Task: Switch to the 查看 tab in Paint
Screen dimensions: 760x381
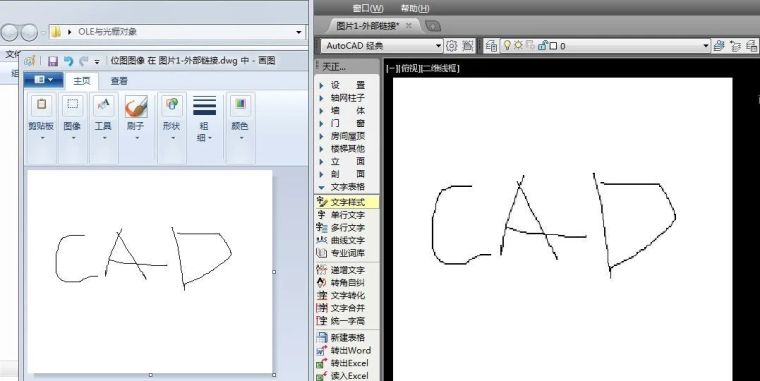Action: (119, 81)
